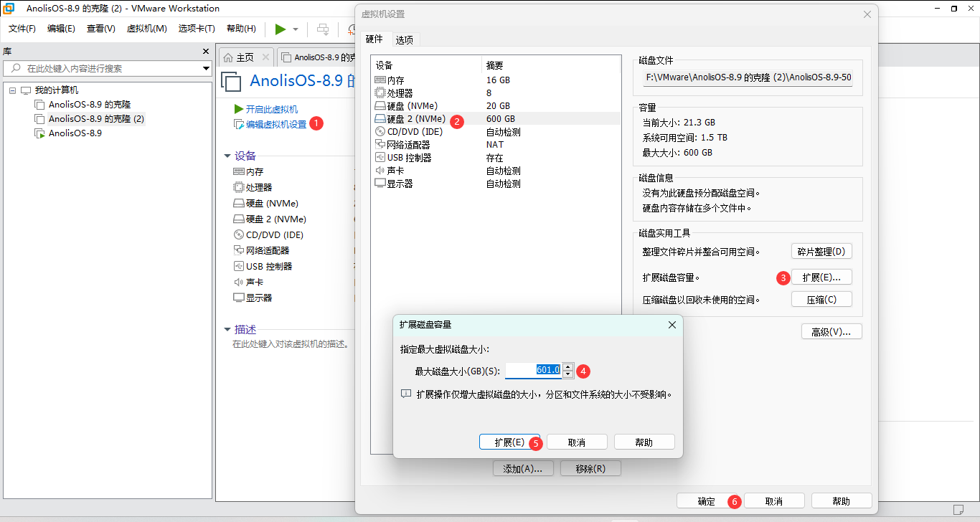This screenshot has width=980, height=522.
Task: Open the 虚拟机(M) menu
Action: [146, 29]
